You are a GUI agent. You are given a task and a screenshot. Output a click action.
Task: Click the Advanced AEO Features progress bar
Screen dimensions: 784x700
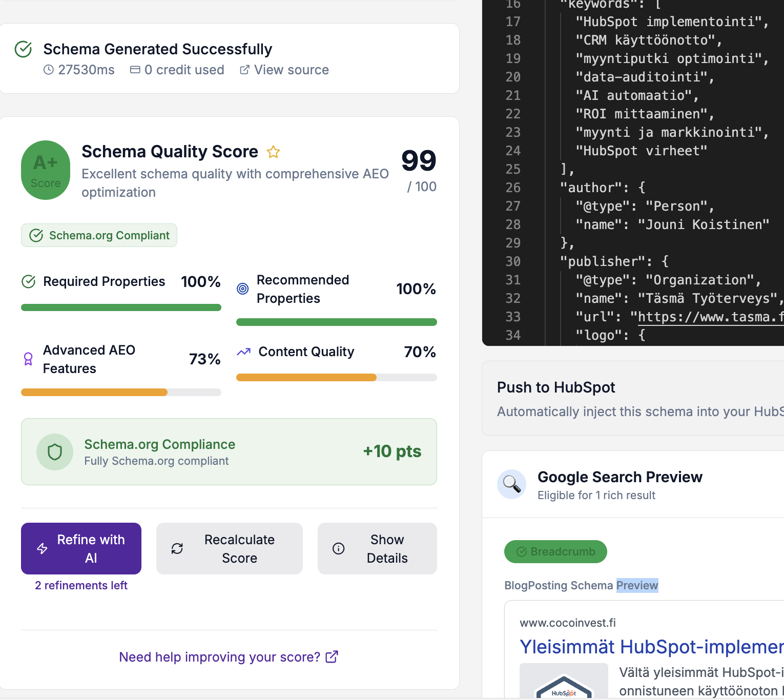(x=121, y=393)
